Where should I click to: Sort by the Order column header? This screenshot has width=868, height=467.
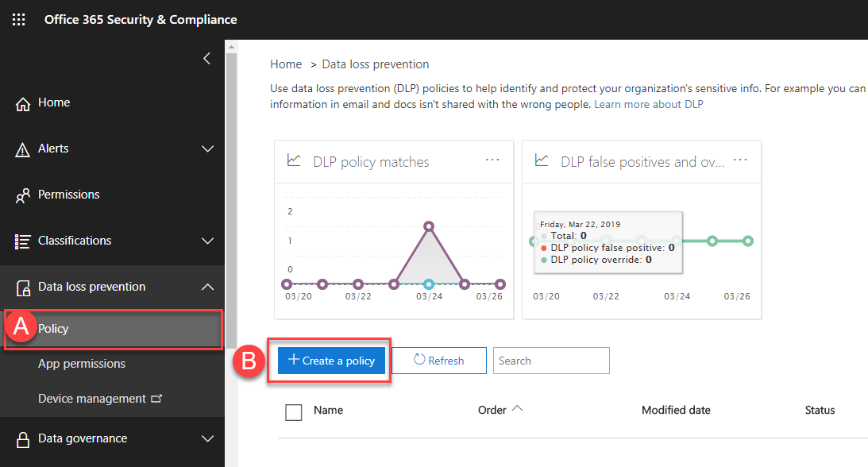point(492,410)
